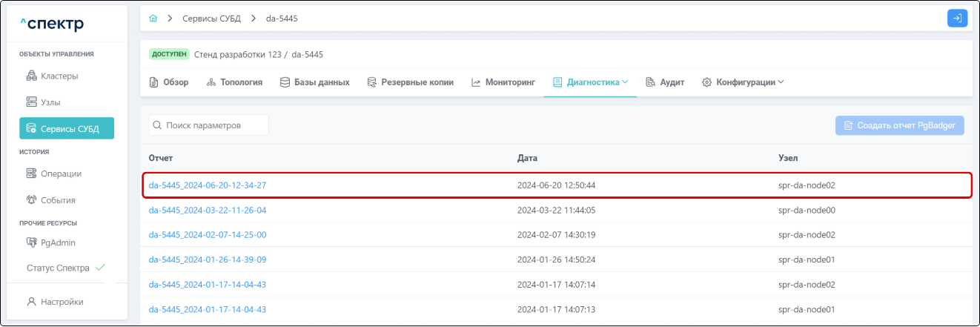The width and height of the screenshot is (980, 327).
Task: Open report da-5445_2024-06-20-12-34-27
Action: click(208, 185)
